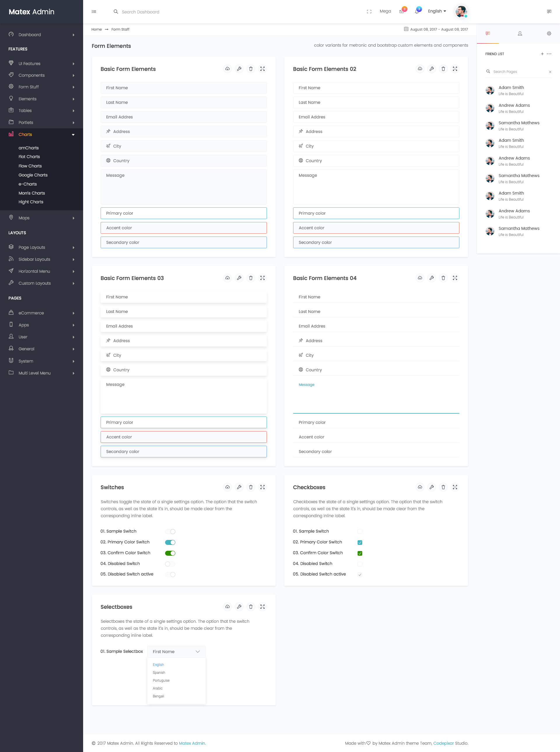Click the Home breadcrumb link
The height and width of the screenshot is (752, 560).
coord(96,29)
